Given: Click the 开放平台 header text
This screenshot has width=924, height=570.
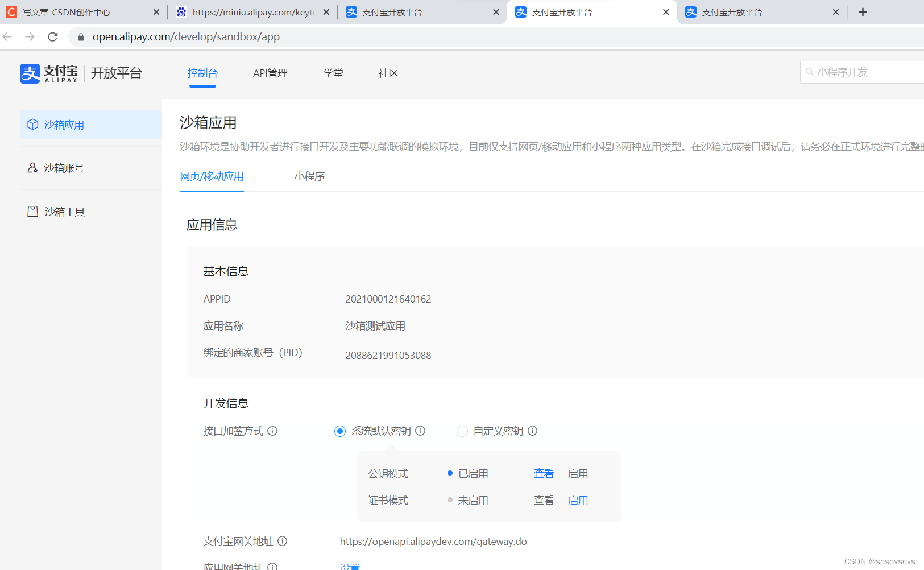Looking at the screenshot, I should coord(117,73).
